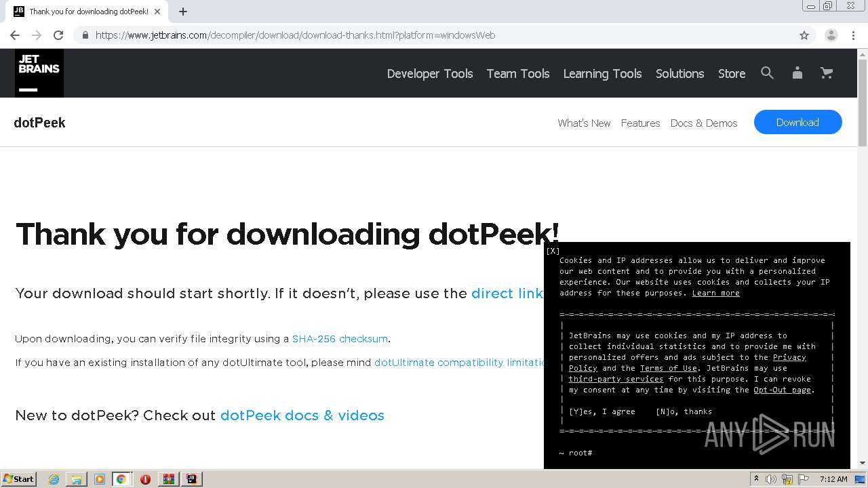Viewport: 868px width, 488px height.
Task: Go to the Store page
Action: (x=732, y=73)
